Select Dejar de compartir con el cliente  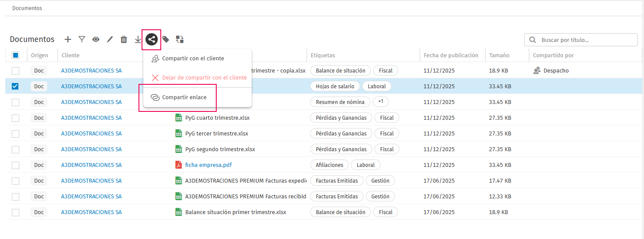(x=197, y=78)
